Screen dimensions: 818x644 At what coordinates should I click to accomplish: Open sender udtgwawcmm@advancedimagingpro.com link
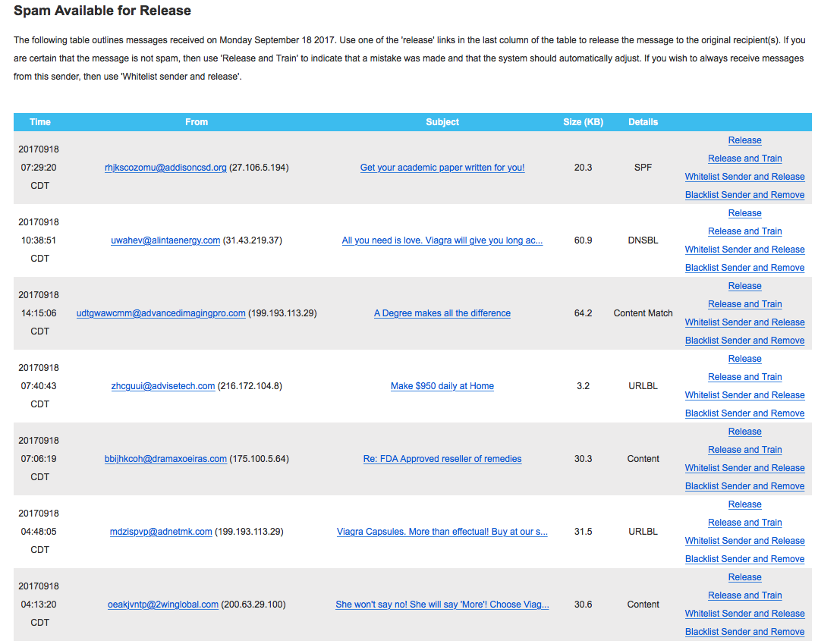[161, 313]
